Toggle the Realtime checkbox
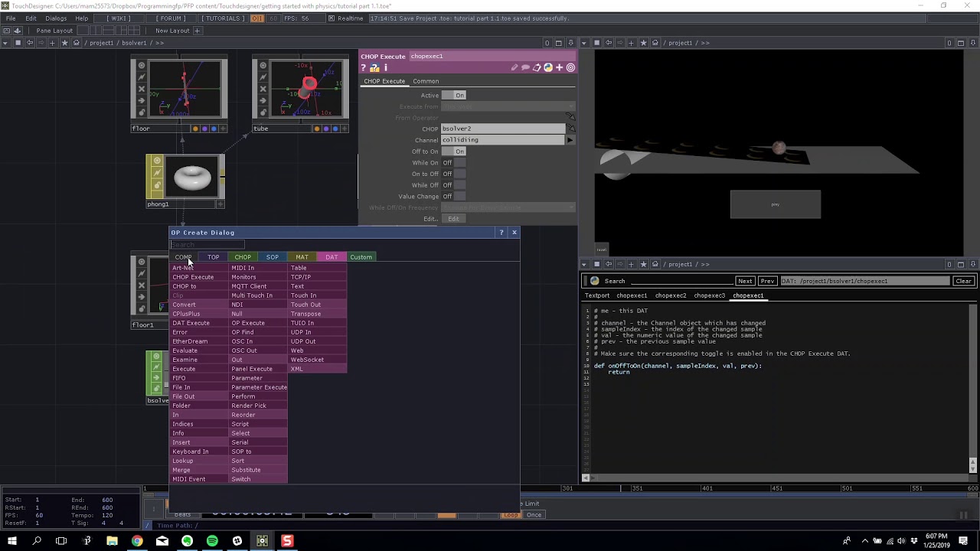 (x=331, y=18)
